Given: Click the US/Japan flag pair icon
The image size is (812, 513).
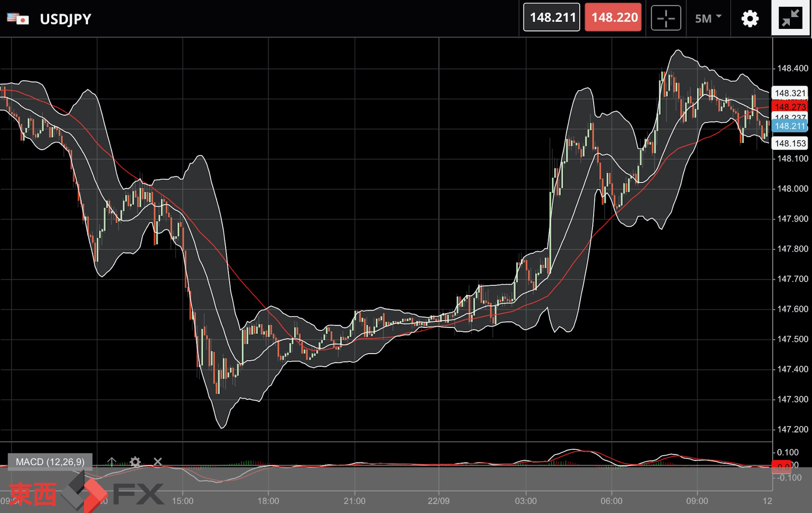Looking at the screenshot, I should pos(18,19).
